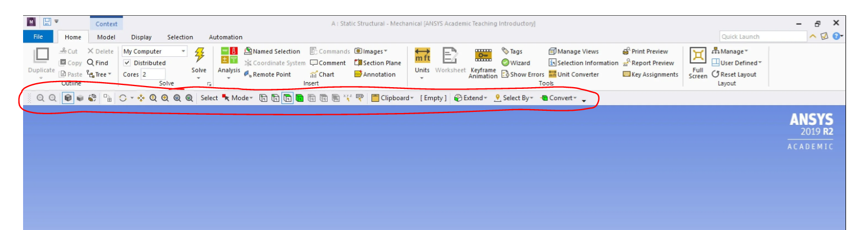Open Manage Views panel
Viewport: 868px width, 230px height.
[x=574, y=51]
